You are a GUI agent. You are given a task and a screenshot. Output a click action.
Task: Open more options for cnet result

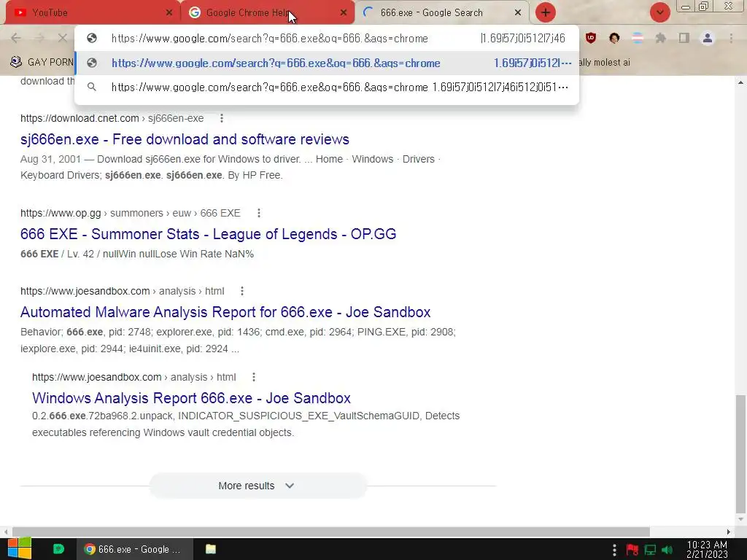click(x=222, y=118)
